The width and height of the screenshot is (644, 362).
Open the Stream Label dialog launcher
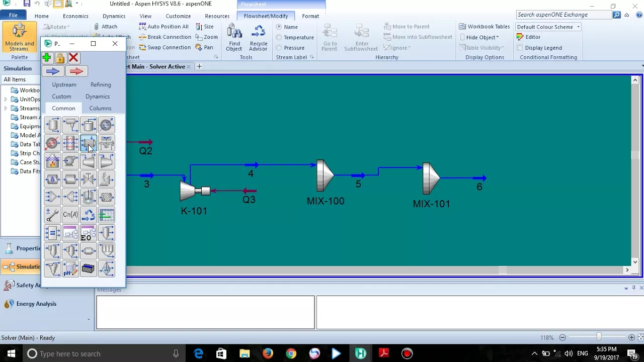[x=312, y=57]
